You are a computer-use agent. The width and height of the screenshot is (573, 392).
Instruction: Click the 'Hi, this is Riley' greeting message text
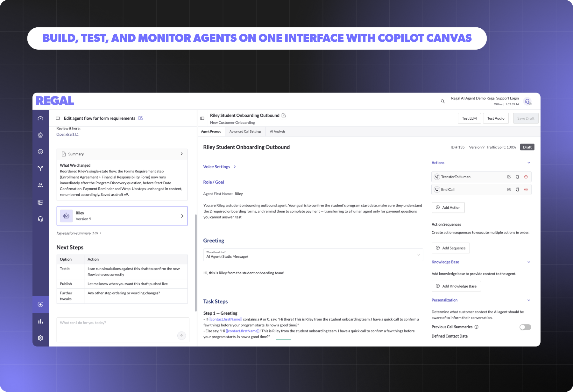coord(244,273)
